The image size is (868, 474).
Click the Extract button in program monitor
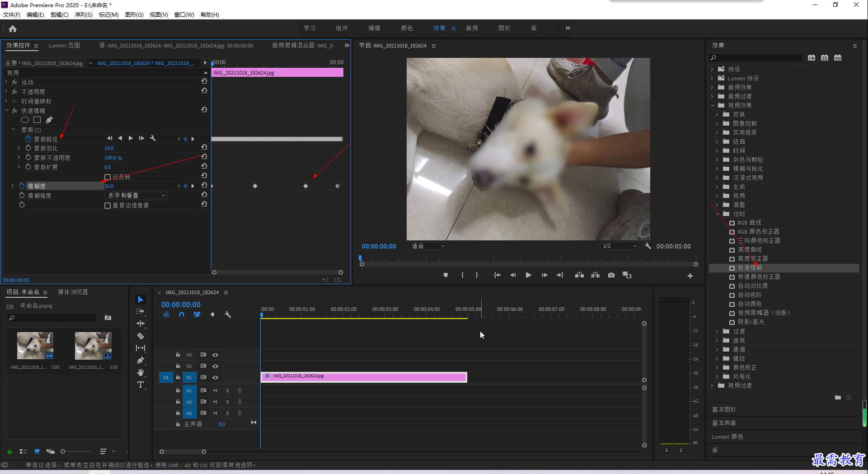595,275
